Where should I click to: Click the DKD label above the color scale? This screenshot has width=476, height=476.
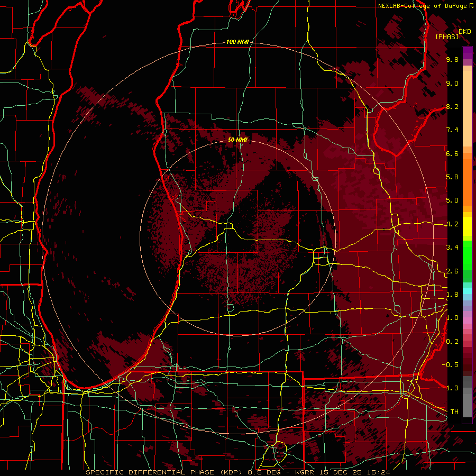click(x=464, y=32)
